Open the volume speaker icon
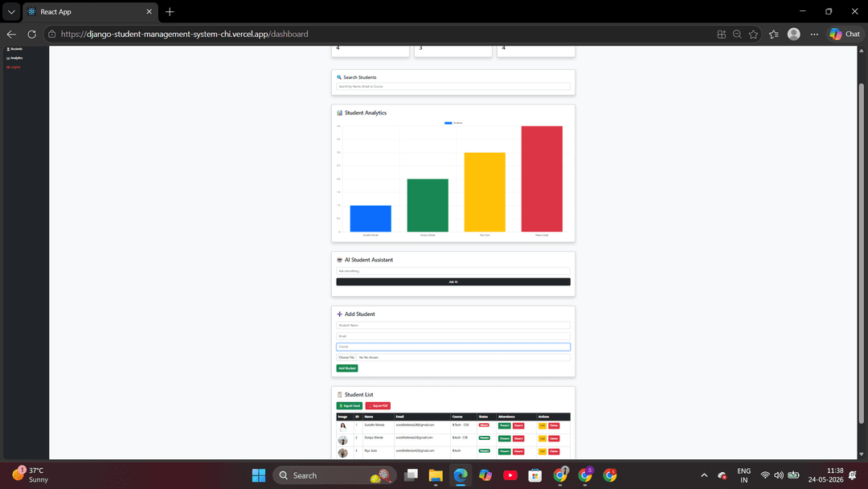Image resolution: width=868 pixels, height=489 pixels. pyautogui.click(x=779, y=475)
